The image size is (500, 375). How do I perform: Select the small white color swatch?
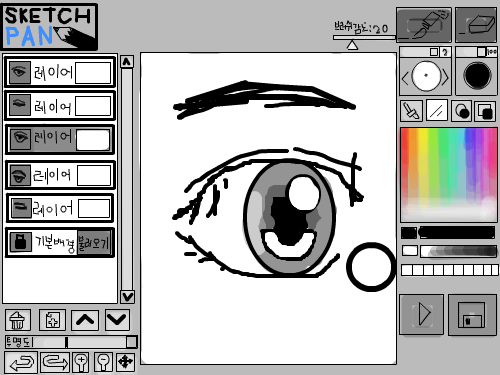point(410,251)
